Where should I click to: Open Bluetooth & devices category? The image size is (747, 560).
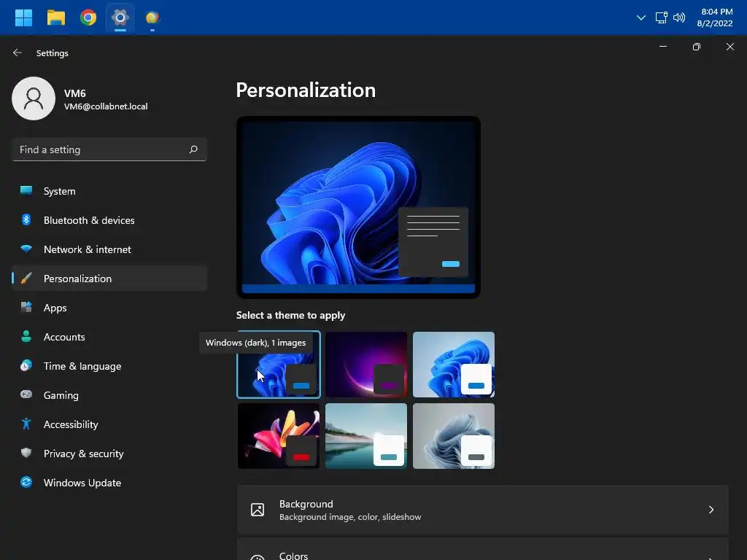109,220
